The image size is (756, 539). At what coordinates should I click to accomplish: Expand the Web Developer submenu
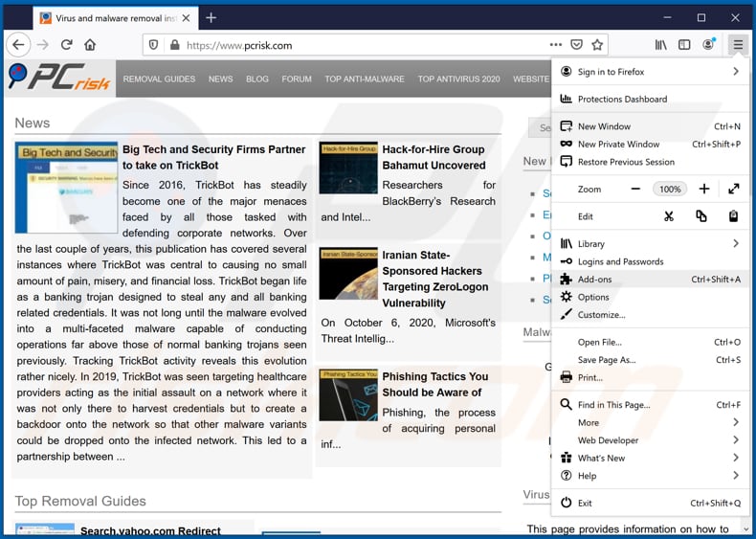735,440
